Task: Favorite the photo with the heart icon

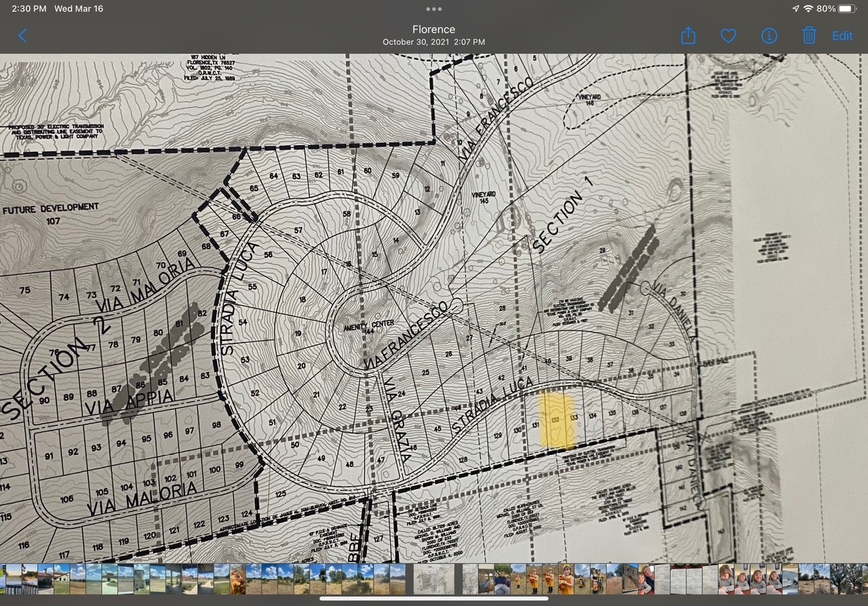Action: (x=728, y=36)
